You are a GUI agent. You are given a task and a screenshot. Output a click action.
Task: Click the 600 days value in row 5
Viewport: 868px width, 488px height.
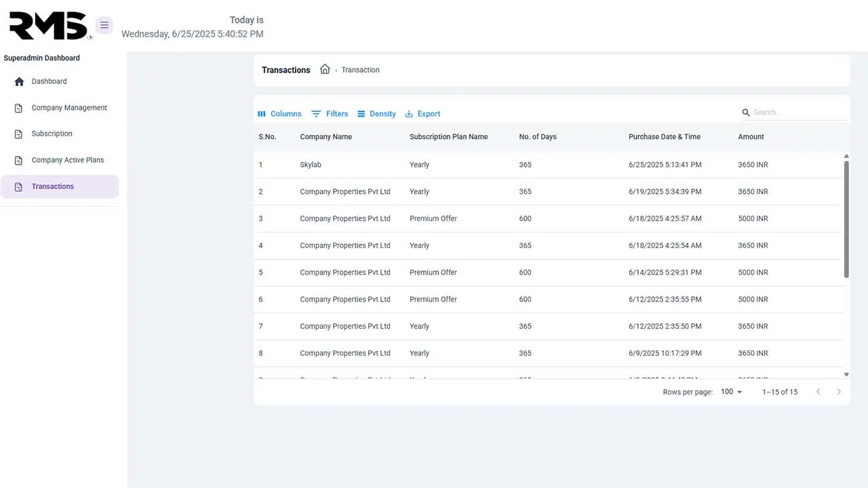point(525,272)
